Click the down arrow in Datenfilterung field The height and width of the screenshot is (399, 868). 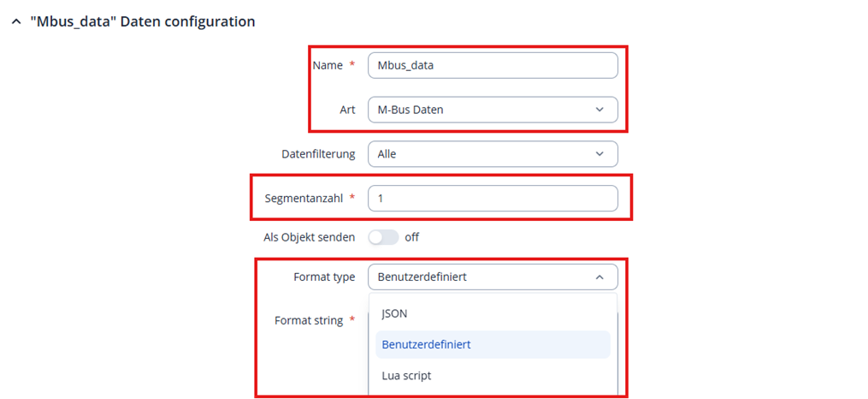coord(599,154)
